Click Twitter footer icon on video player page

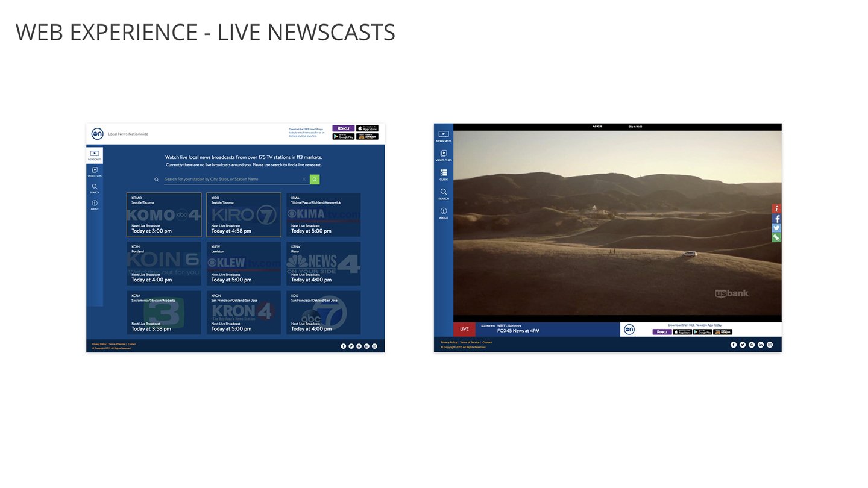(x=743, y=345)
